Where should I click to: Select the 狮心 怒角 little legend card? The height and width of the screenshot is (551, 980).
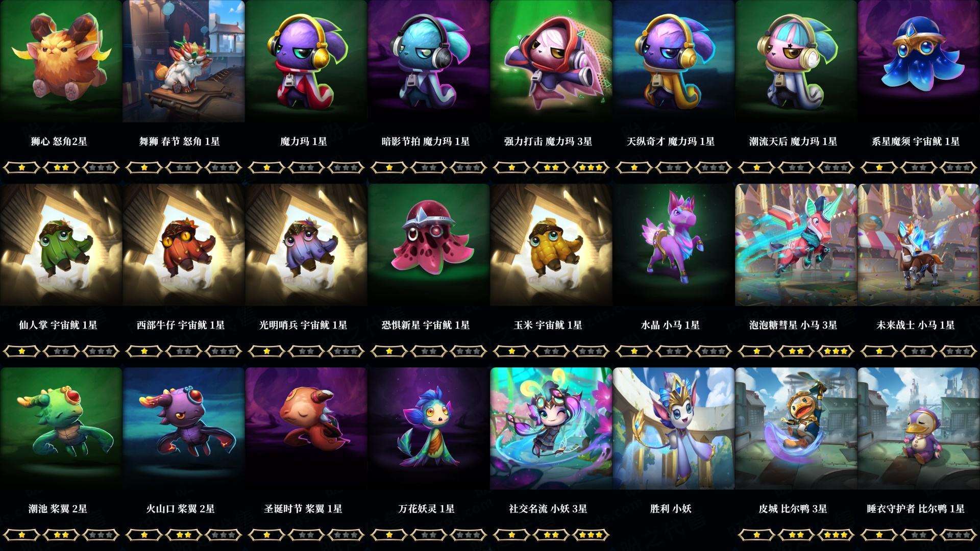click(x=61, y=61)
